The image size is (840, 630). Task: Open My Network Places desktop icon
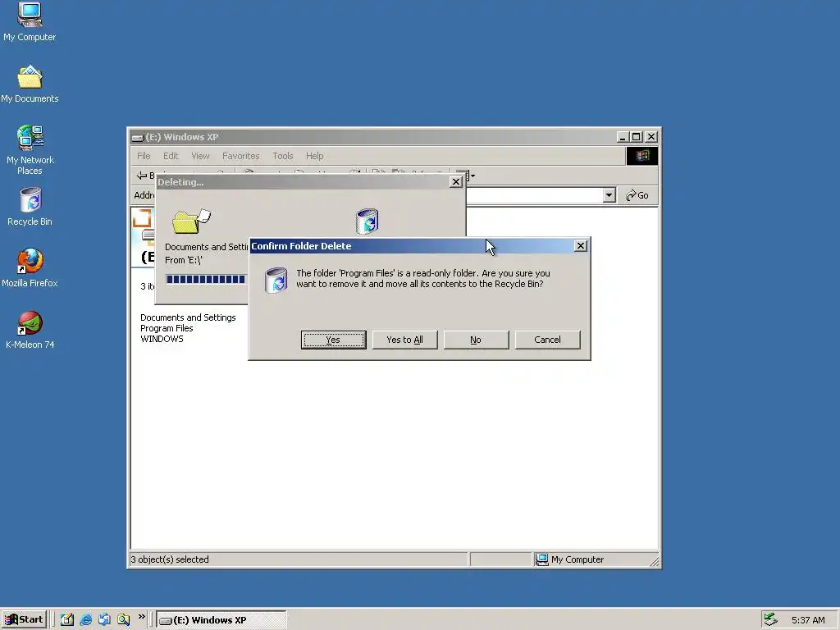pyautogui.click(x=30, y=151)
